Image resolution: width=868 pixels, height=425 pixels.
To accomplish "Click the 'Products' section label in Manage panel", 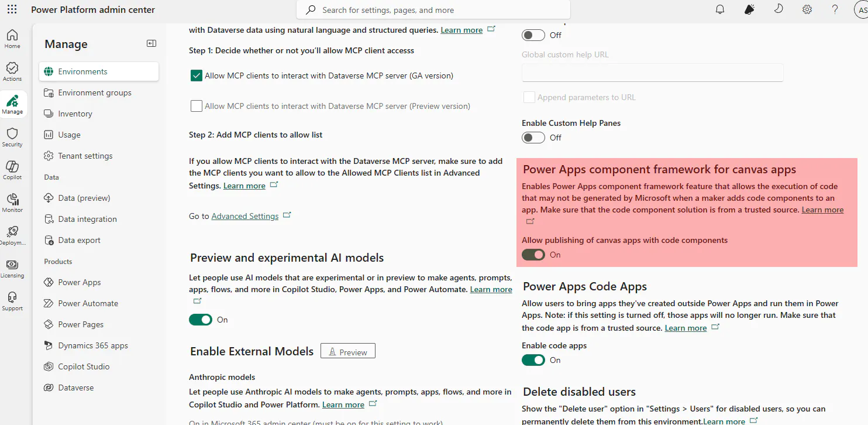I will [x=58, y=262].
